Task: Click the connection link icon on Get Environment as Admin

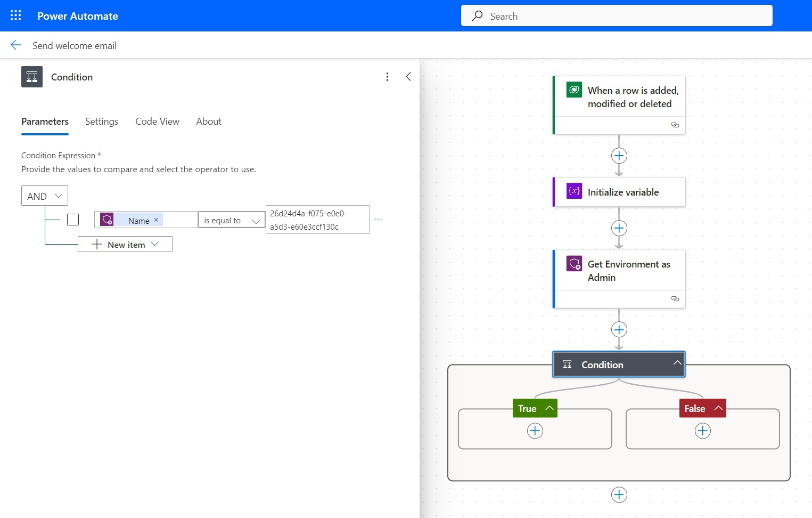Action: point(675,298)
